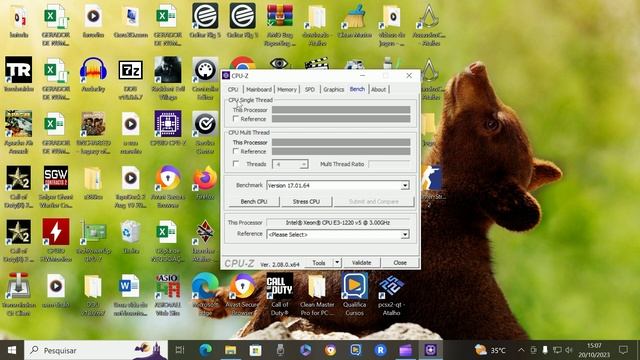Click the Tools button
The image size is (640, 360).
click(319, 262)
